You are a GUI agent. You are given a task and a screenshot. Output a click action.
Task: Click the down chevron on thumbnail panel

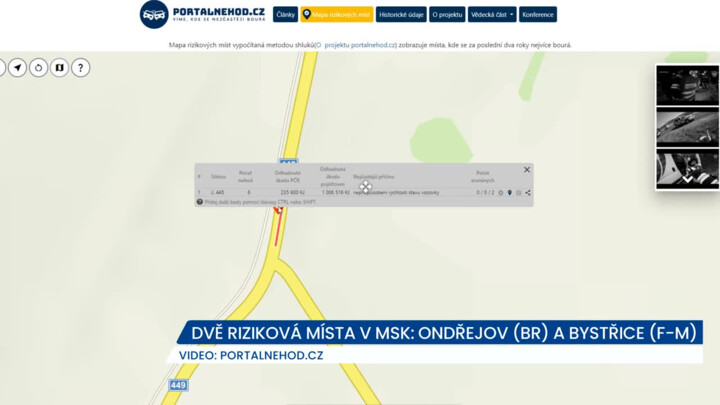687,180
